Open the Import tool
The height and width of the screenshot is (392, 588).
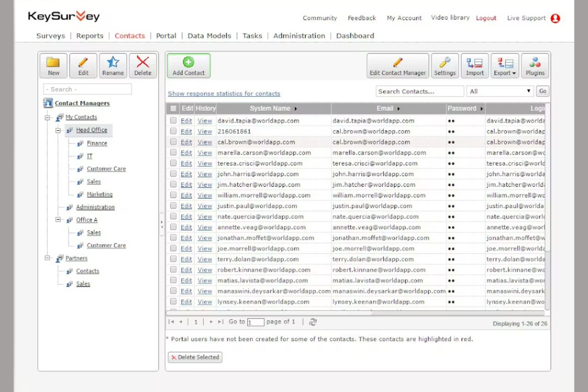(474, 66)
